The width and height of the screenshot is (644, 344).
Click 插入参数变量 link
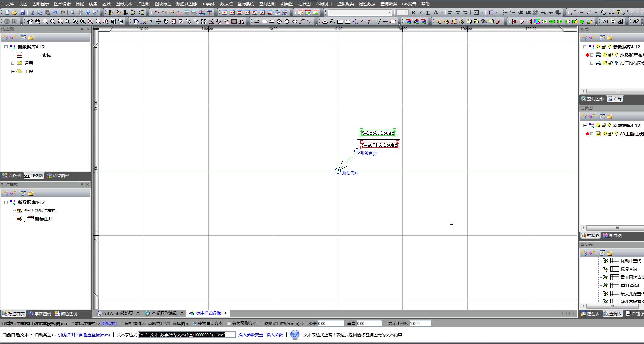(251, 335)
